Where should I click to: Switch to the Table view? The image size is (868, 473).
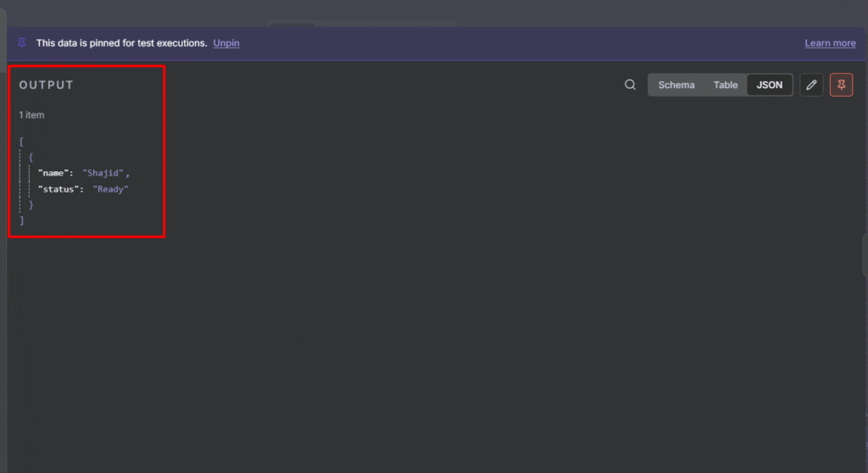coord(726,85)
